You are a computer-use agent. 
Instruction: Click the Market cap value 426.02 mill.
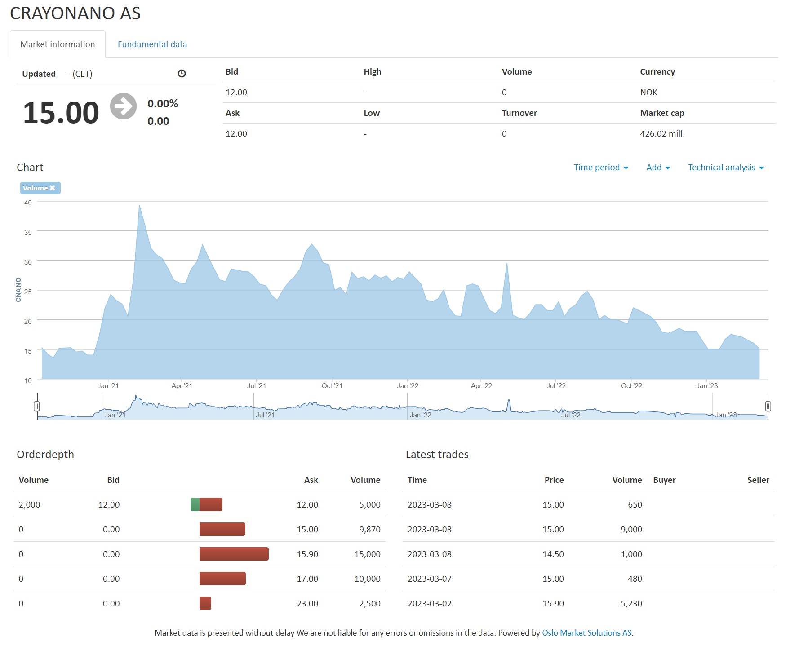click(x=662, y=133)
